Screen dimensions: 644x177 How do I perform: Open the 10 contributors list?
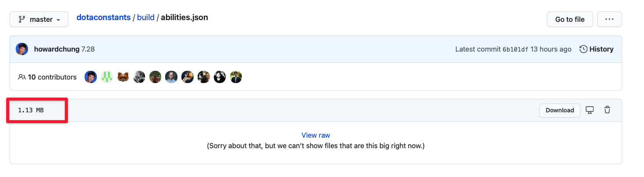coord(47,77)
